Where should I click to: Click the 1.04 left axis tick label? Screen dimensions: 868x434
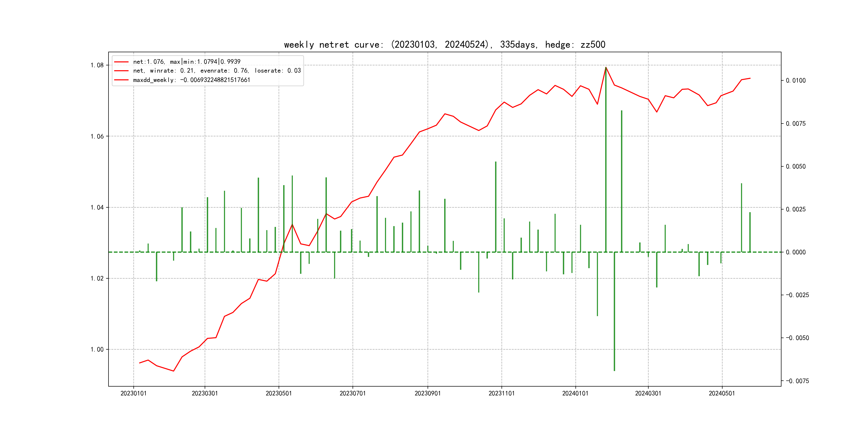tap(97, 208)
